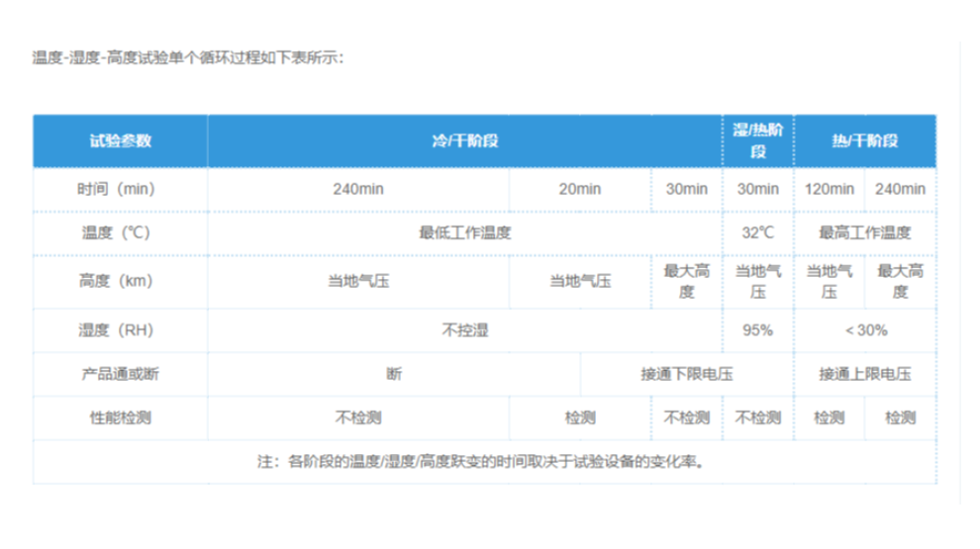Click the 不控湿 humidity cell

(464, 330)
